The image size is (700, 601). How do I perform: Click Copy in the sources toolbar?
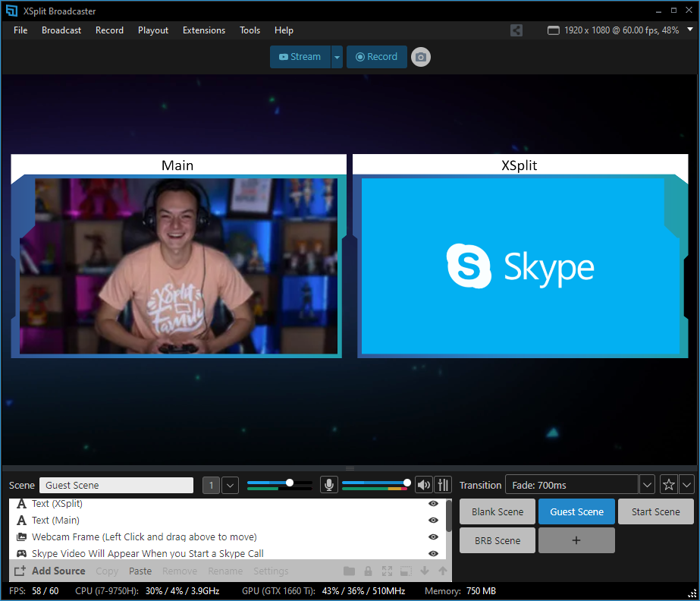coord(107,571)
